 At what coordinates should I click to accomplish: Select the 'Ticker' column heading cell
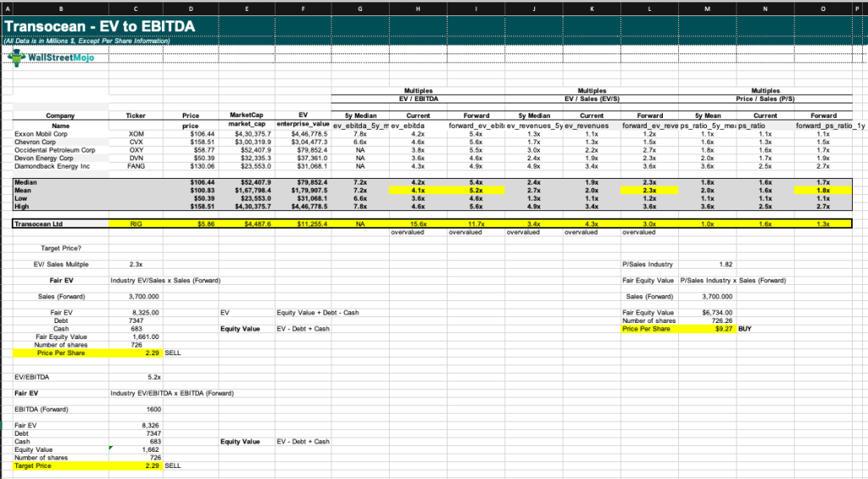point(136,116)
